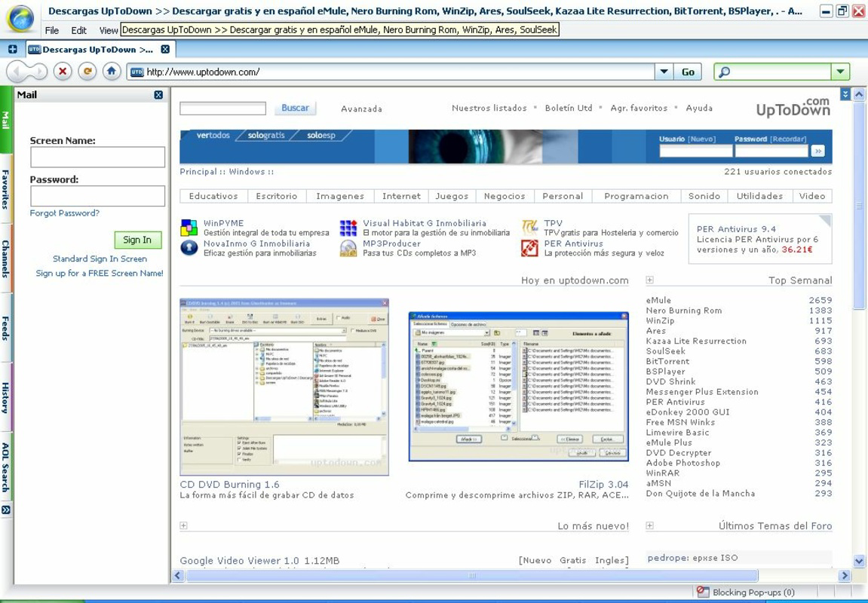Click inside the Screen Name field

click(x=97, y=156)
